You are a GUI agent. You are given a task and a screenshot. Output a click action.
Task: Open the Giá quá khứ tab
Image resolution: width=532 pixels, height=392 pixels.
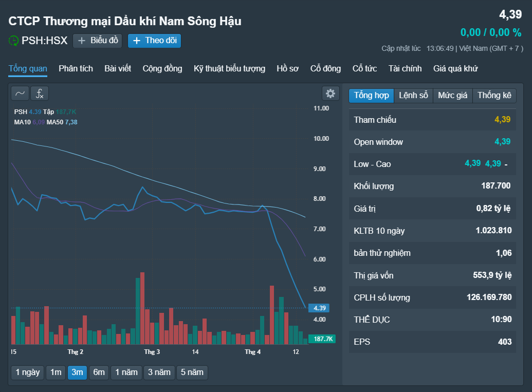455,68
